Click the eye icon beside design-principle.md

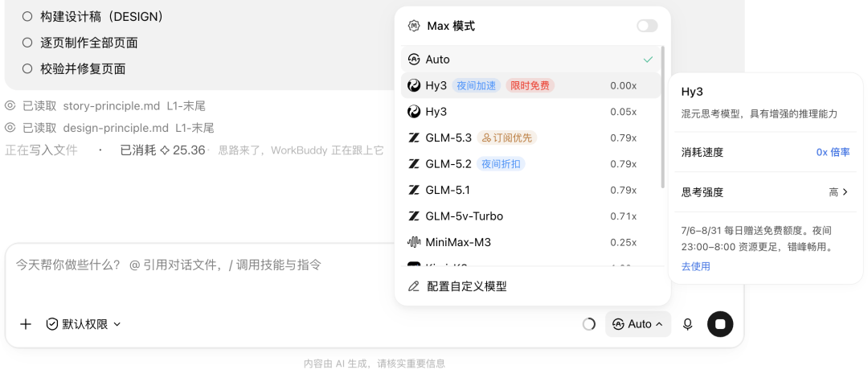[10, 128]
